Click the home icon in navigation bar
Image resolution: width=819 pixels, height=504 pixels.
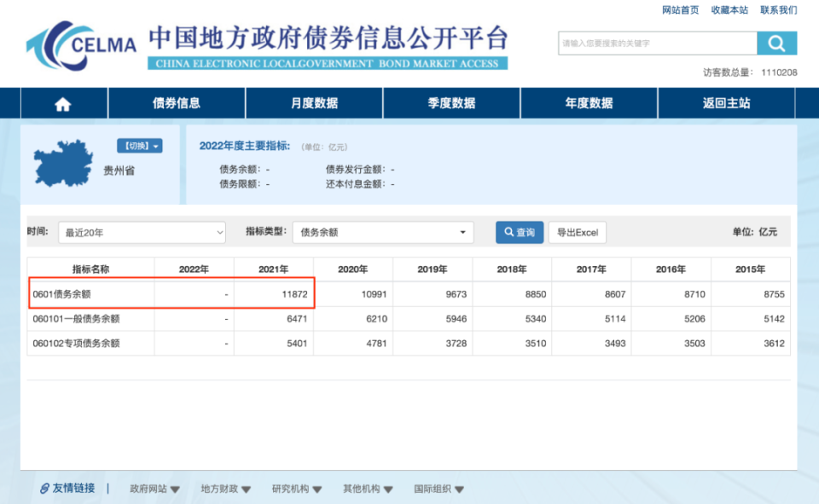tap(63, 103)
